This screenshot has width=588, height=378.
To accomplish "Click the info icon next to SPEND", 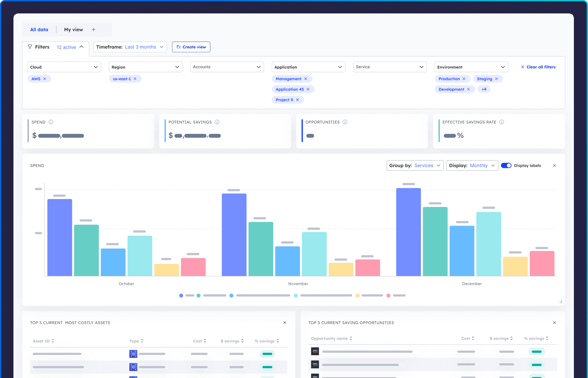I will 51,122.
